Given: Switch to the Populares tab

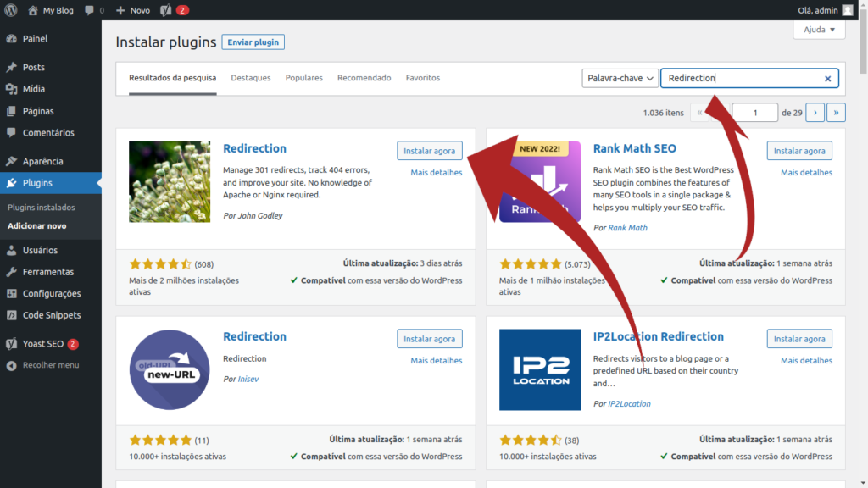Looking at the screenshot, I should point(303,77).
